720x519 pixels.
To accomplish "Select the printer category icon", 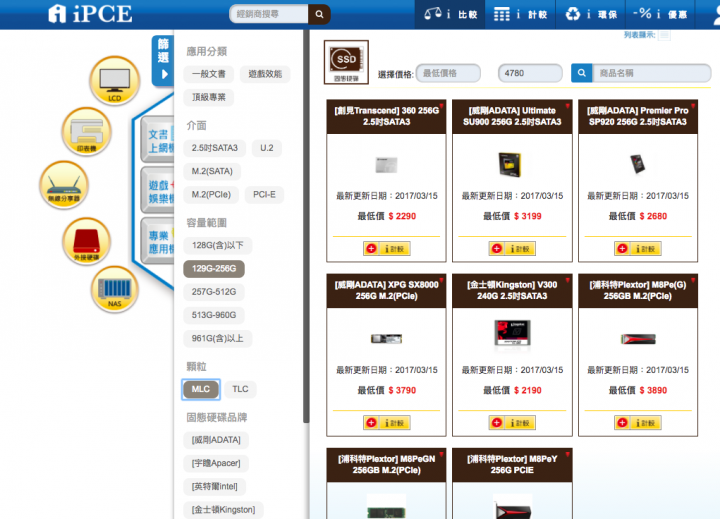I will pos(86,132).
